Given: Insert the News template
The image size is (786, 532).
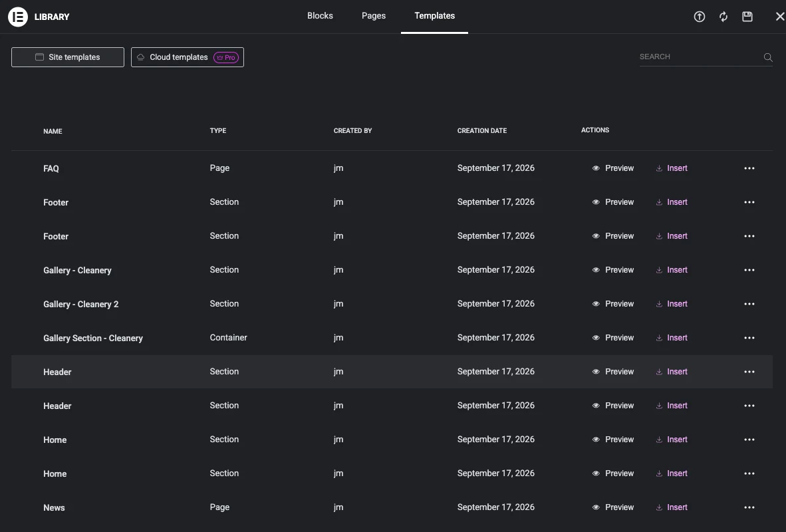Looking at the screenshot, I should pos(672,507).
